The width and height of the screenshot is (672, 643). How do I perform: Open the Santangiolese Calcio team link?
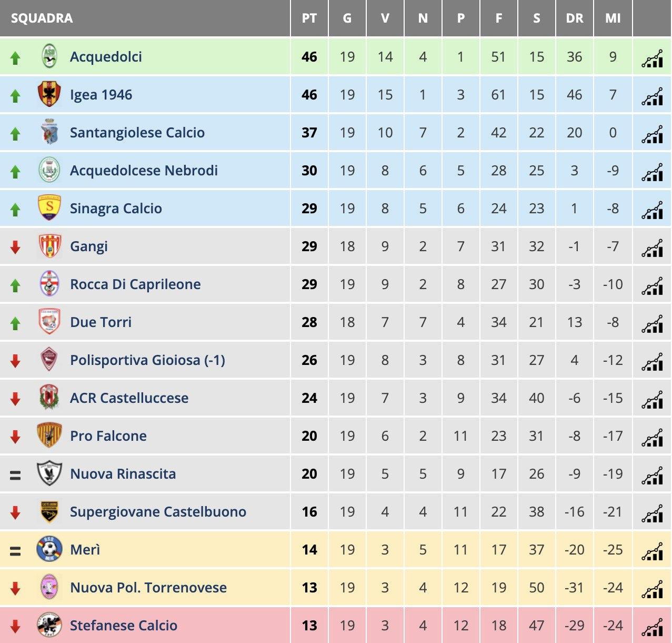pos(137,133)
